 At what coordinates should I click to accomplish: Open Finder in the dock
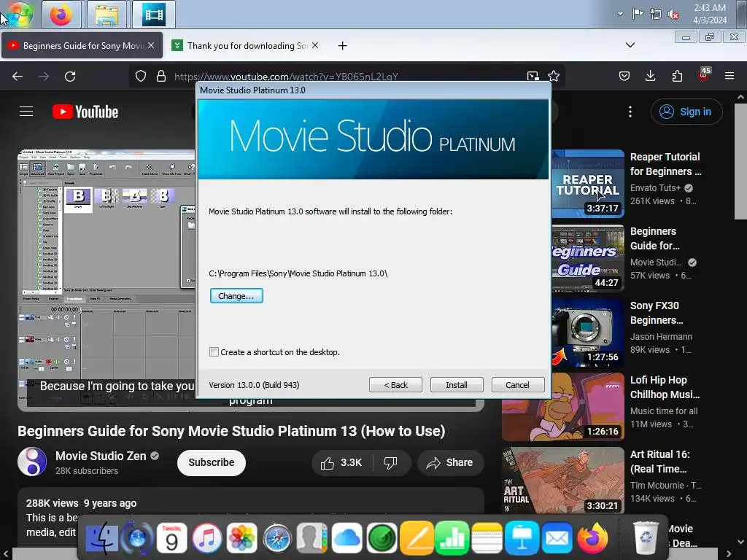tap(102, 538)
